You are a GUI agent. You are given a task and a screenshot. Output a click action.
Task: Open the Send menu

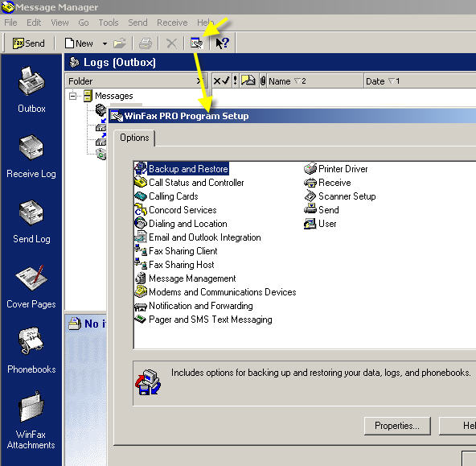(137, 23)
